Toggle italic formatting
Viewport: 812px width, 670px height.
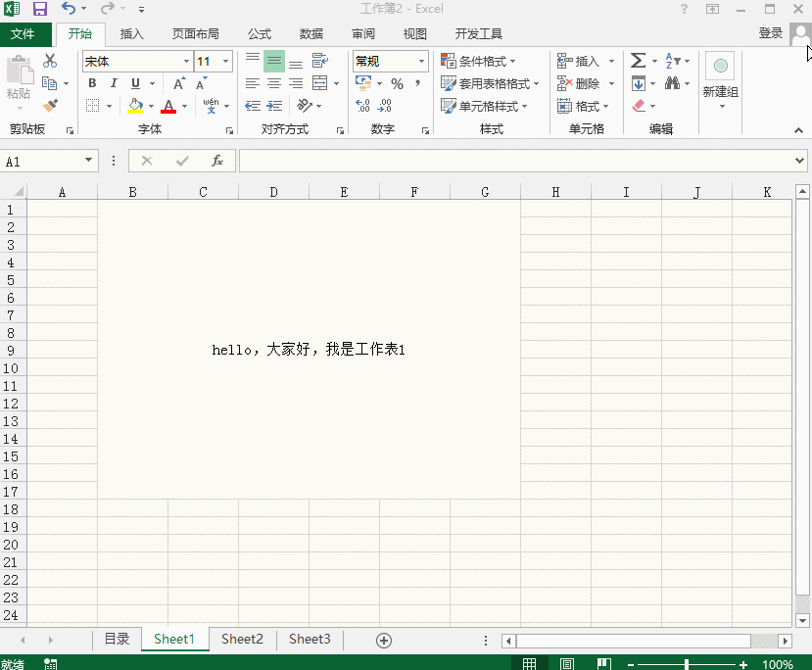pyautogui.click(x=114, y=83)
